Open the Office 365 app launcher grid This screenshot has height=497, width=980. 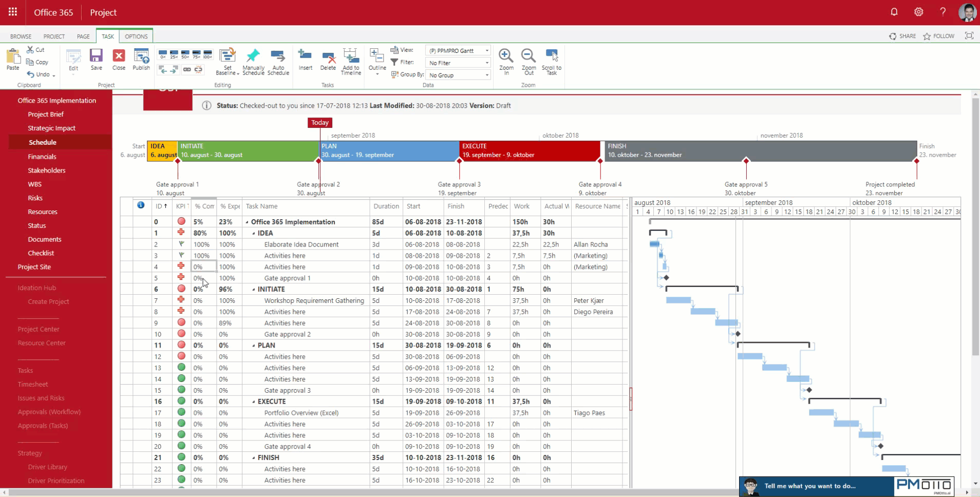(13, 12)
